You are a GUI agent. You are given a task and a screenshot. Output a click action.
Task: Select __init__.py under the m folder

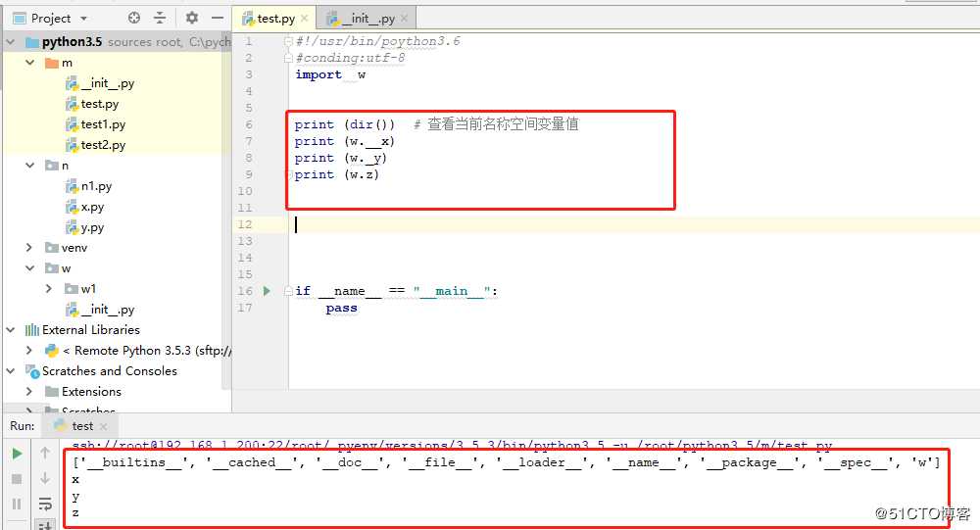point(100,83)
